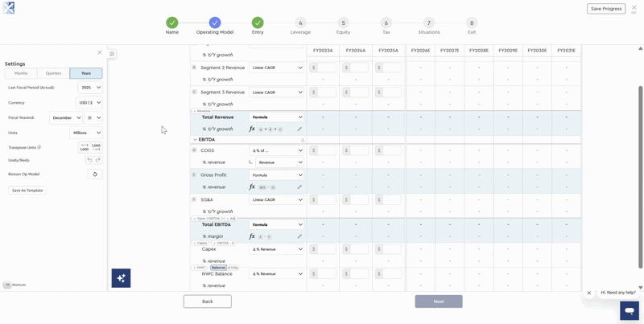
Task: Open Last Fiscal Period year dropdown
Action: point(90,88)
